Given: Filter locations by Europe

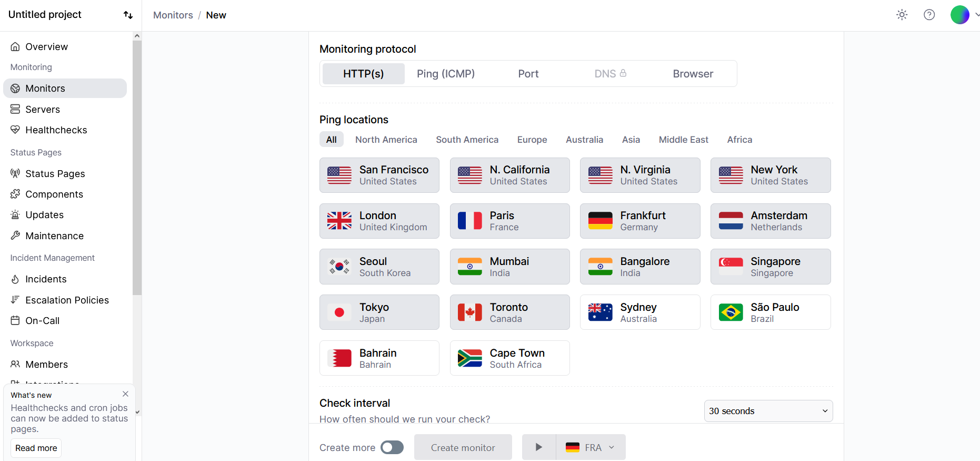Looking at the screenshot, I should 532,140.
